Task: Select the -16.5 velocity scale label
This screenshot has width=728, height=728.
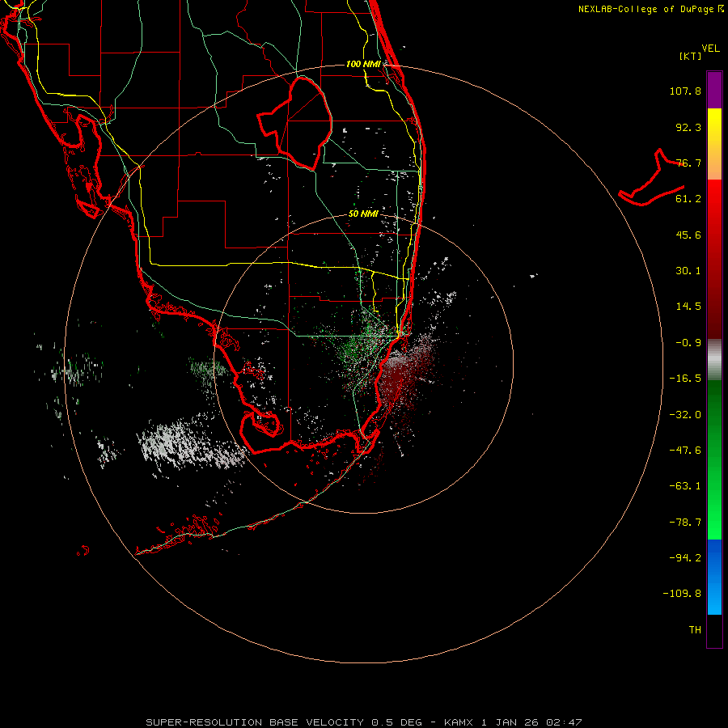Action: [x=685, y=379]
